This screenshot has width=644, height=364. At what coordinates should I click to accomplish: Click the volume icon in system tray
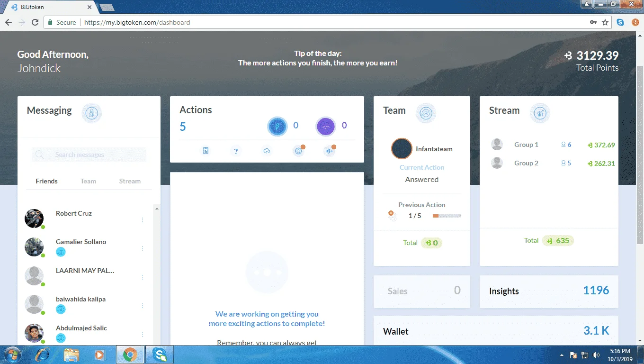click(x=596, y=355)
